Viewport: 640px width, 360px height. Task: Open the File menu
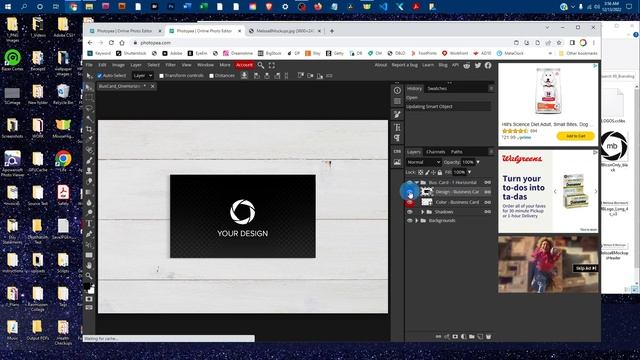(89, 65)
